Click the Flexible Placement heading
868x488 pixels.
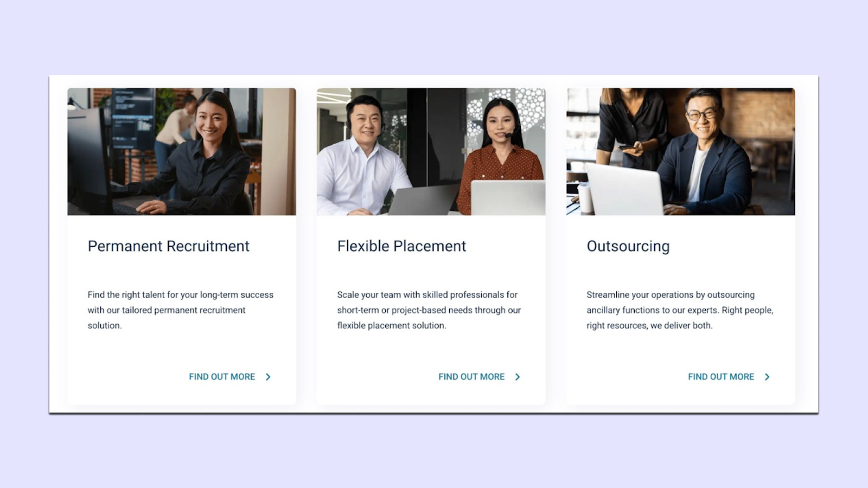tap(401, 246)
